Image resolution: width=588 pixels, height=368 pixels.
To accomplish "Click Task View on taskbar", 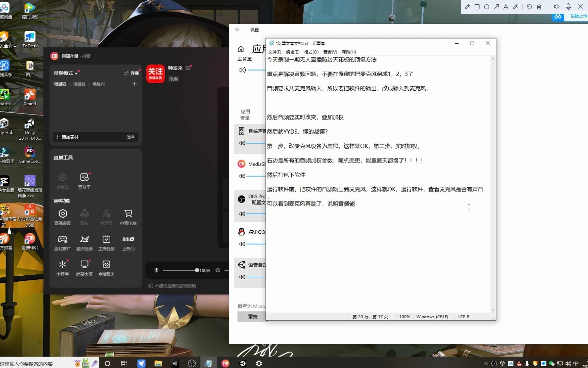I will point(124,364).
